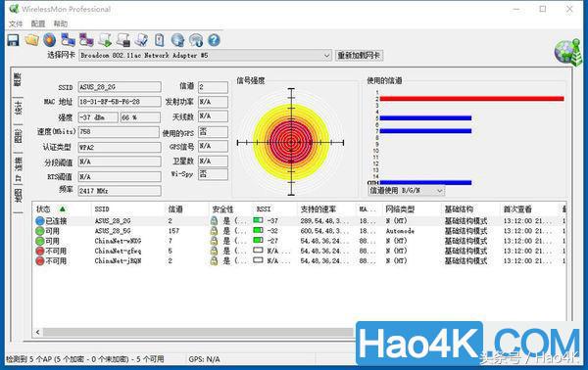This screenshot has height=370, width=588.
Task: Click the empty signal icon in ChinaNet-gfwq row
Action: tap(258, 250)
